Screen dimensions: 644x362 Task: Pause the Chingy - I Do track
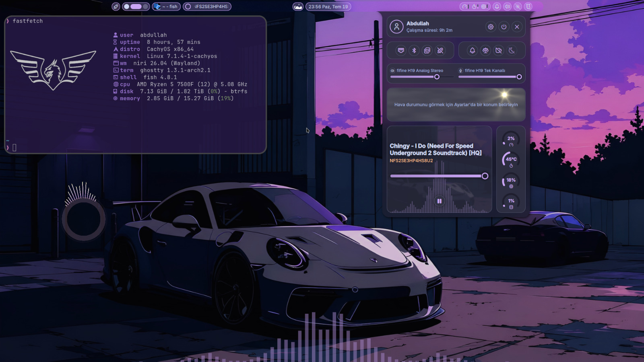(440, 201)
